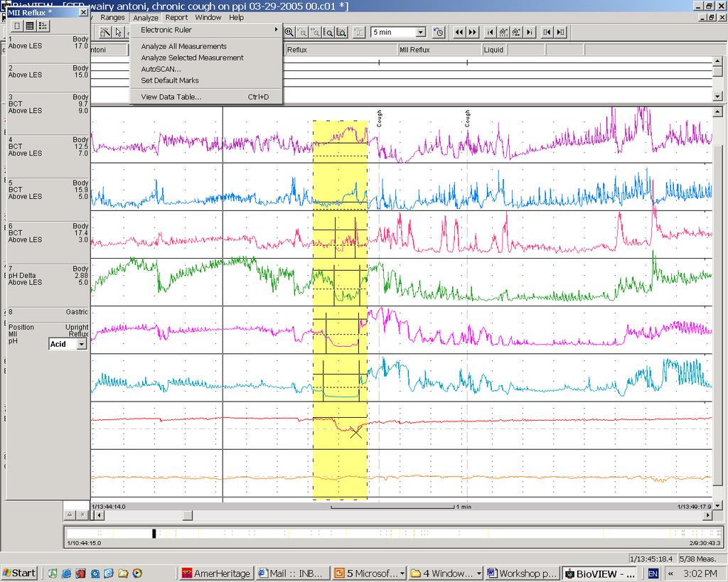The image size is (728, 582).
Task: Open the Analyze menu
Action: pyautogui.click(x=146, y=18)
